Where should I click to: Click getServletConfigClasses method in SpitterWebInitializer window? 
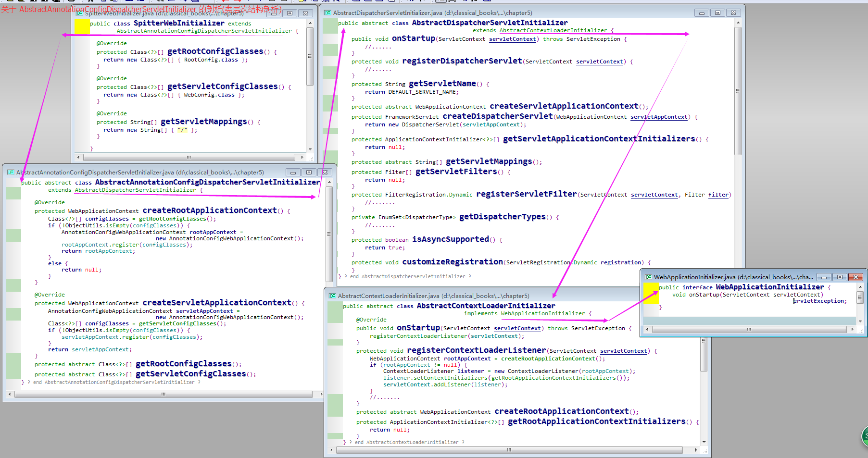pyautogui.click(x=223, y=87)
